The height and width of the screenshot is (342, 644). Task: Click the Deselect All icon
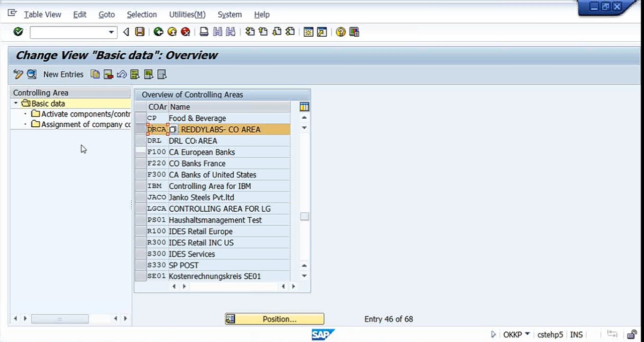(x=161, y=74)
